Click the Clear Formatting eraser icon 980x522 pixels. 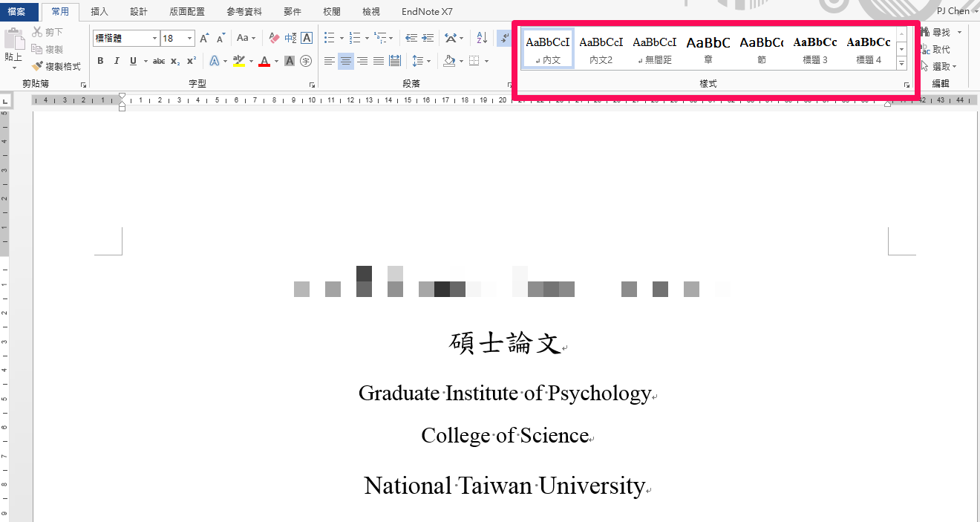274,38
